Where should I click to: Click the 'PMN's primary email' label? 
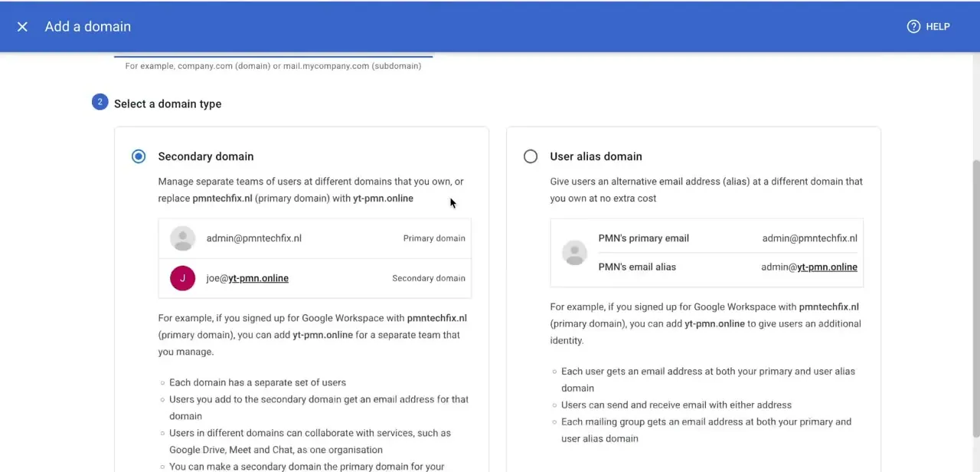pos(644,238)
